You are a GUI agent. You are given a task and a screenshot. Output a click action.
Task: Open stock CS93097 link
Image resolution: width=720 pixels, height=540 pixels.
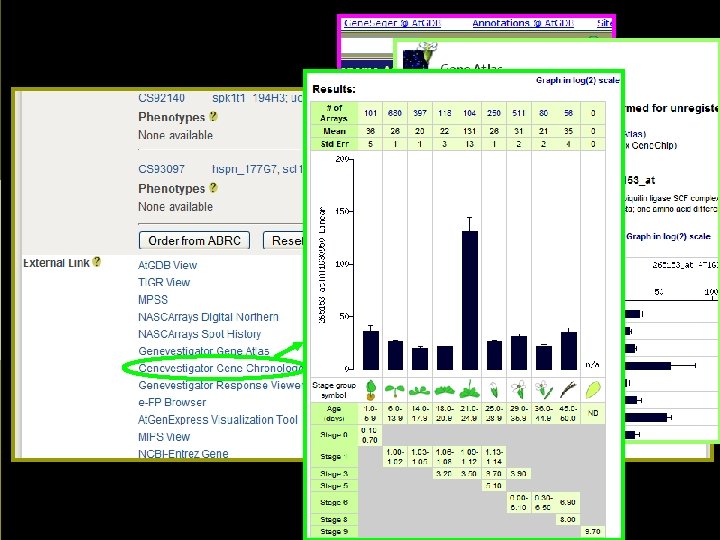point(161,169)
